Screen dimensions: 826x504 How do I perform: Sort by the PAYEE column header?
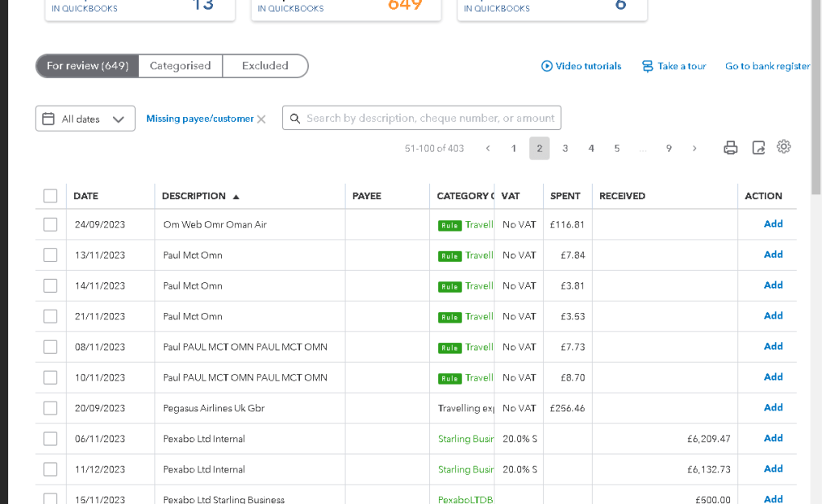point(367,196)
